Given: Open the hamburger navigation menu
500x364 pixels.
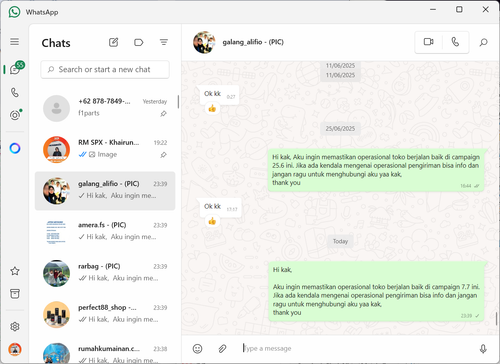Looking at the screenshot, I should (14, 42).
